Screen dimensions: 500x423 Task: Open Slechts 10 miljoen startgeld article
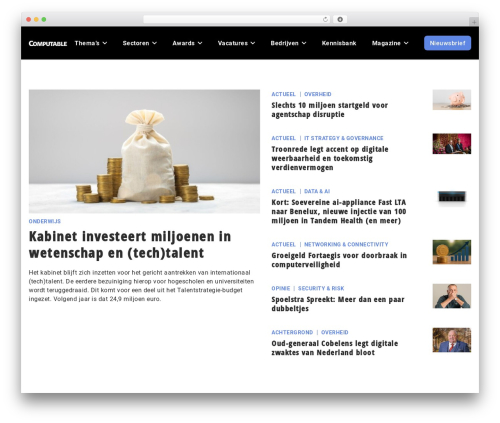click(x=329, y=110)
